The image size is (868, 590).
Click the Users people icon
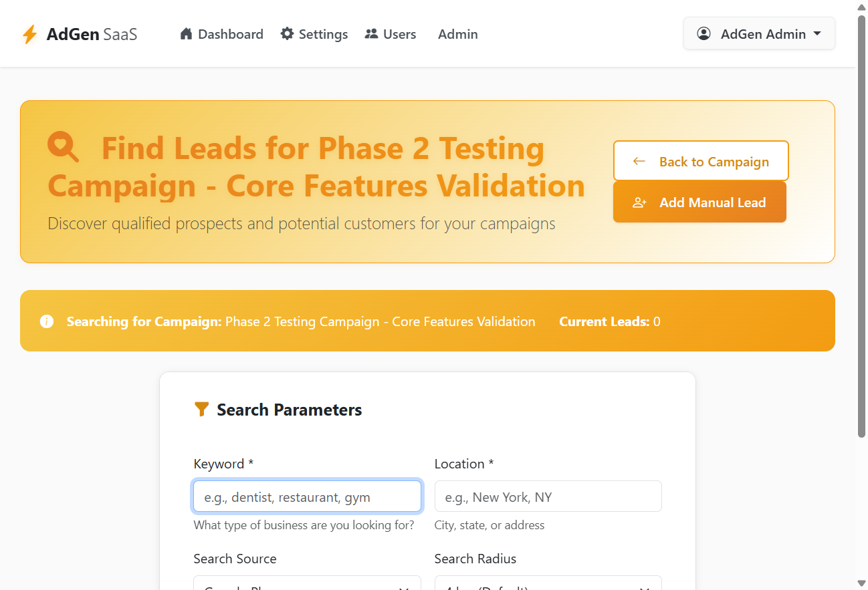point(371,33)
